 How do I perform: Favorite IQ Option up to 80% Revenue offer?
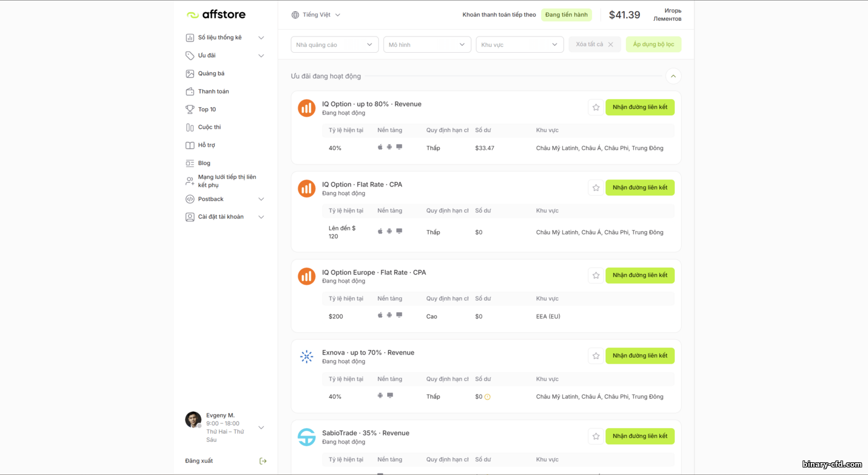tap(596, 107)
